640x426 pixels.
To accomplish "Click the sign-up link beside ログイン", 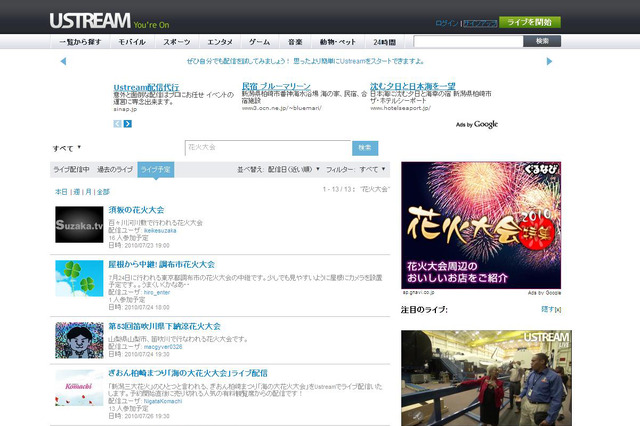I will 480,23.
